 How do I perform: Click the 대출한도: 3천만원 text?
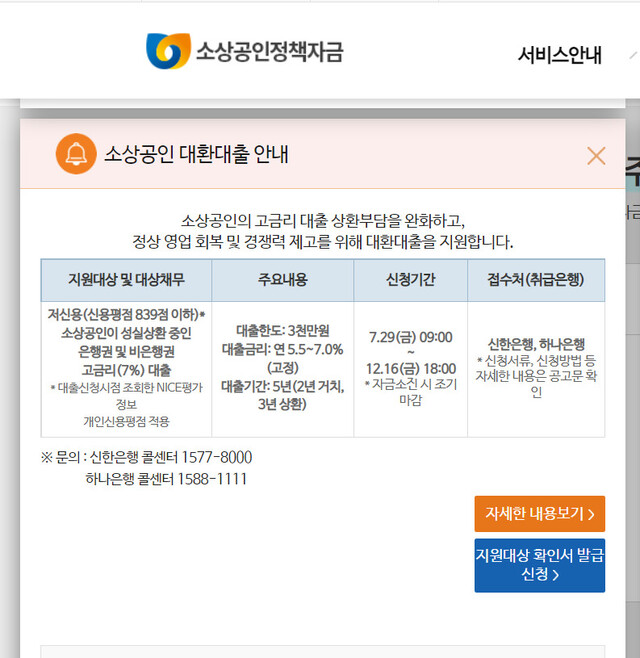pos(282,330)
